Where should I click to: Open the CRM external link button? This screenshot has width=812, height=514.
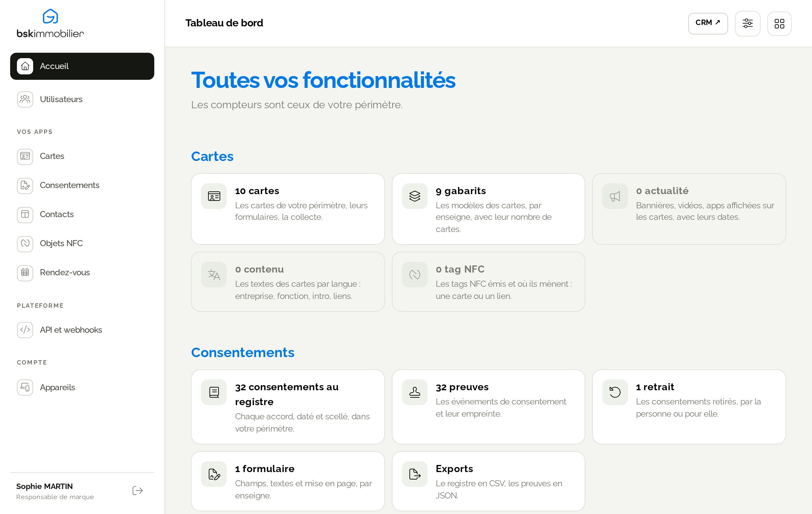[708, 24]
